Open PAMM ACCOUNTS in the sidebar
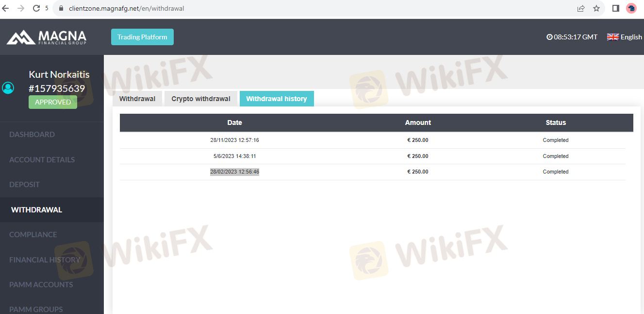Image resolution: width=644 pixels, height=314 pixels. [41, 285]
